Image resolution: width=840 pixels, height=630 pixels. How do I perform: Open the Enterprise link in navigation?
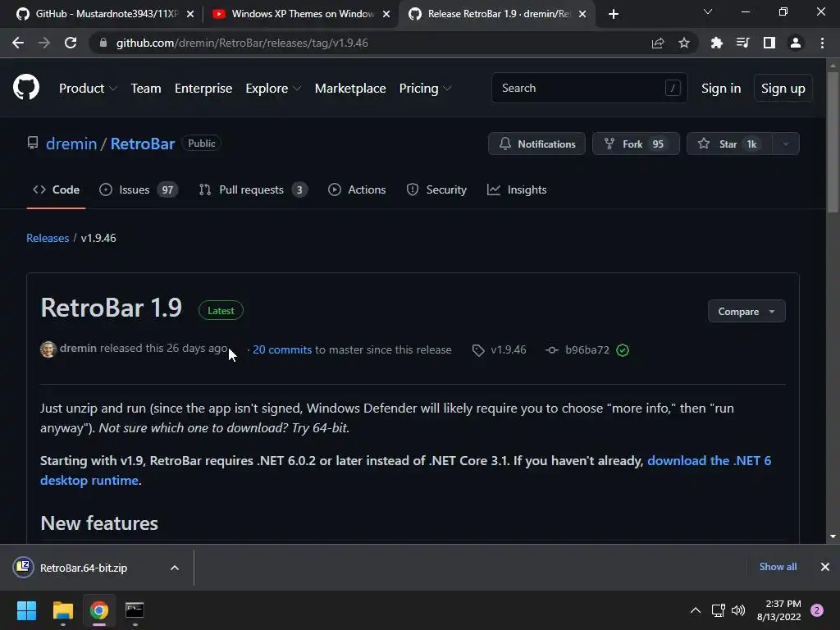click(203, 89)
